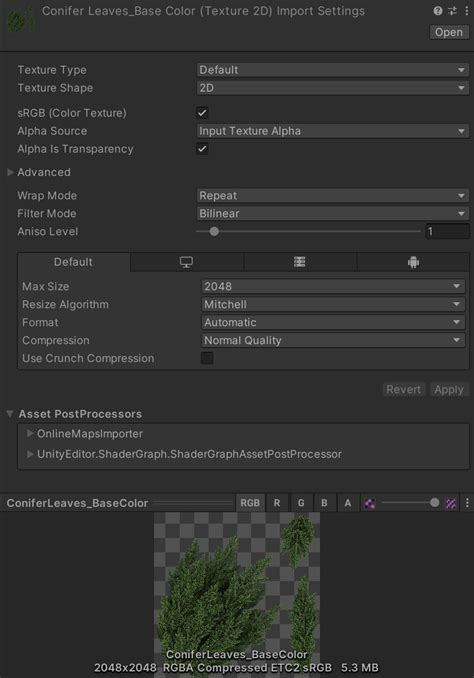Image resolution: width=474 pixels, height=678 pixels.
Task: Show only the R channel in preview
Action: (277, 503)
